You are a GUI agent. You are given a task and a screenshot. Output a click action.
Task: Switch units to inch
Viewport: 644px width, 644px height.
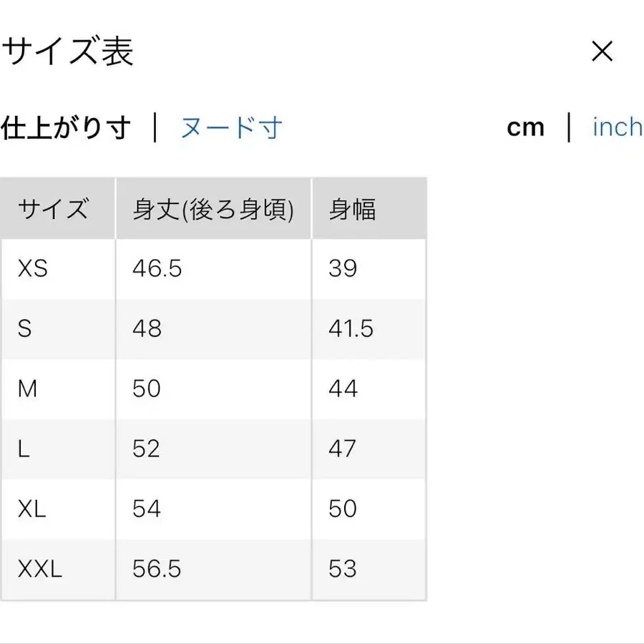tap(616, 127)
